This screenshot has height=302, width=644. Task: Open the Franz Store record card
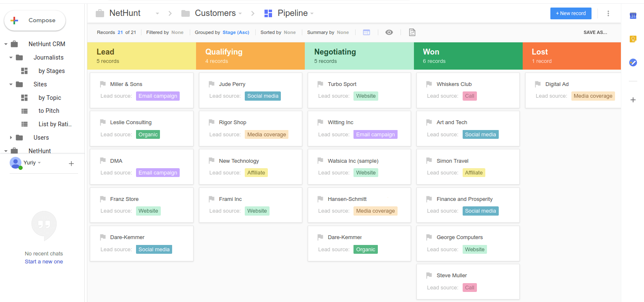(141, 205)
